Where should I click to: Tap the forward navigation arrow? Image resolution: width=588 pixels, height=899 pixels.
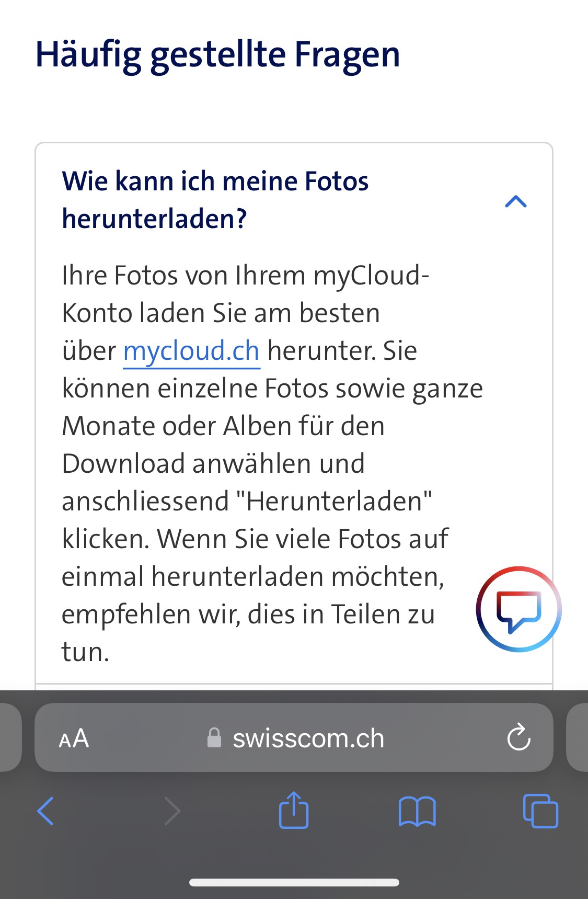pyautogui.click(x=172, y=811)
